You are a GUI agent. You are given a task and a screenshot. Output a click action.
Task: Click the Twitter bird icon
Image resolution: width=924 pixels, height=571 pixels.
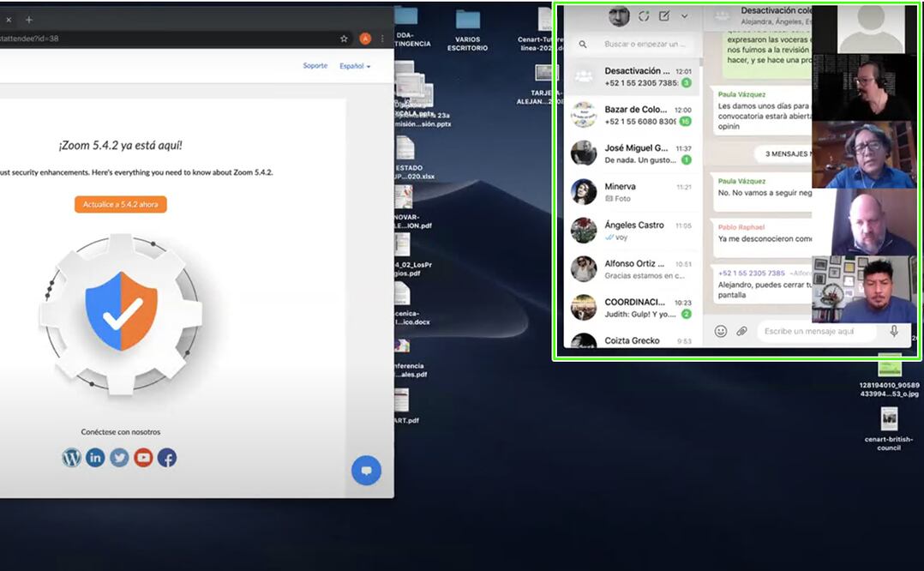pos(119,458)
